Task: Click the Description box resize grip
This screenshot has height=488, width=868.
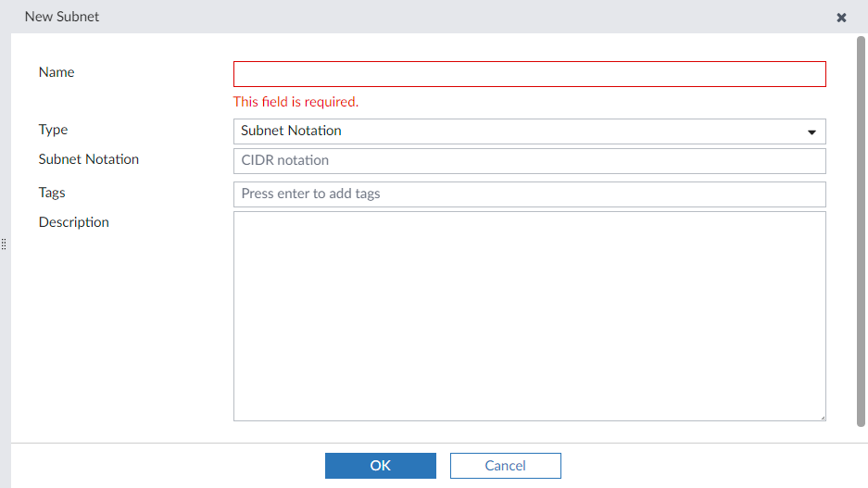Action: (822, 418)
